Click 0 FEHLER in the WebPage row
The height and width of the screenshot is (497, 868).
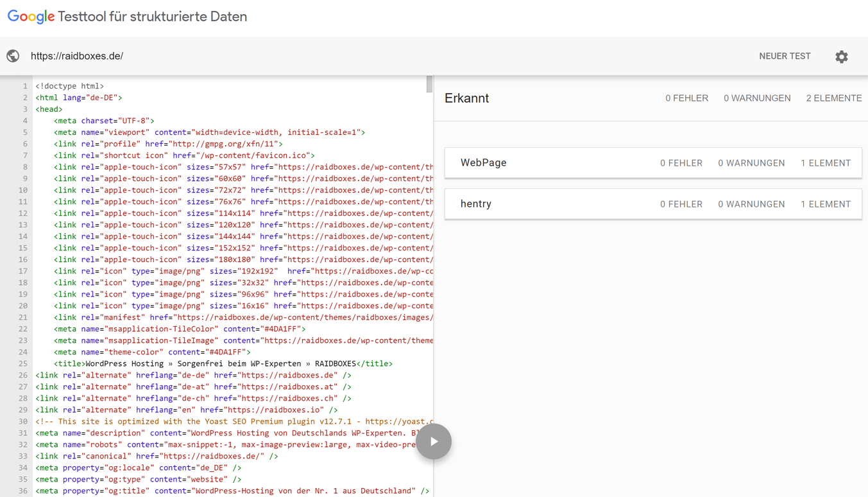pos(681,163)
